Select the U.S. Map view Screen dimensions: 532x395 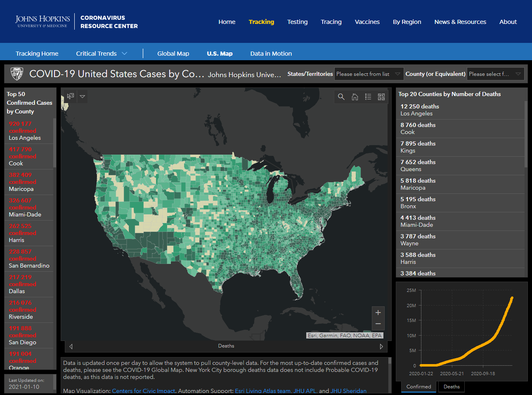pyautogui.click(x=220, y=54)
